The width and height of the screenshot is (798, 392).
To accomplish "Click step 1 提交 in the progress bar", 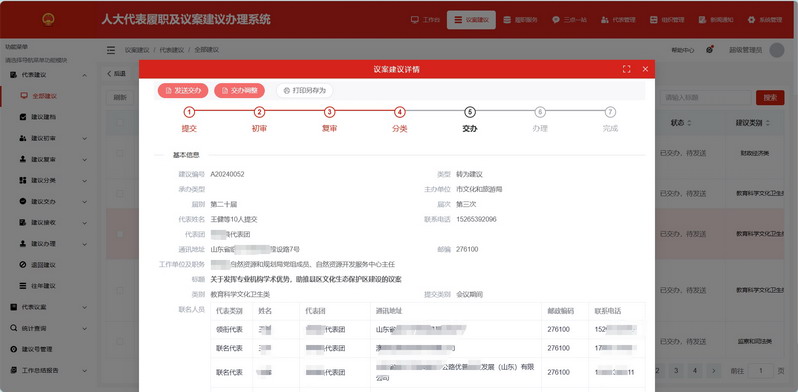I will pos(189,112).
